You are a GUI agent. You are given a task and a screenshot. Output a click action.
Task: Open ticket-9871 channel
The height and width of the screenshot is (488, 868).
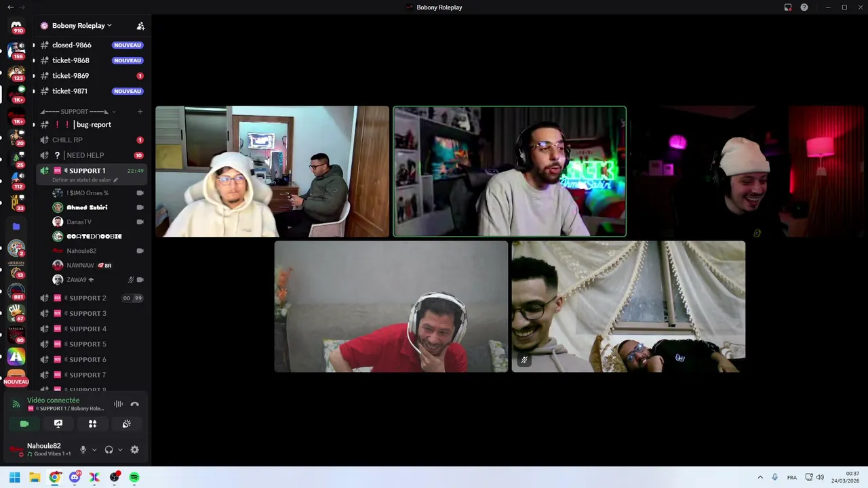(92, 91)
